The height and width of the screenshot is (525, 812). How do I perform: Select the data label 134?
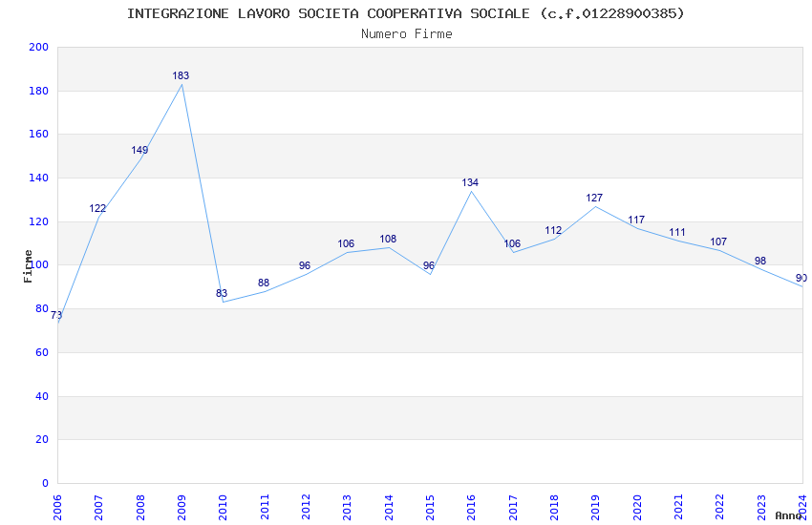coord(470,182)
